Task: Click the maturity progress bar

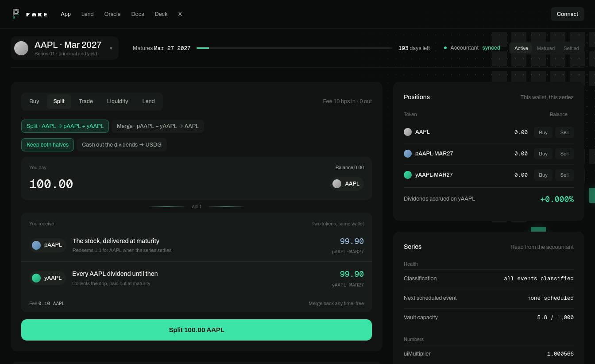Action: click(x=294, y=48)
